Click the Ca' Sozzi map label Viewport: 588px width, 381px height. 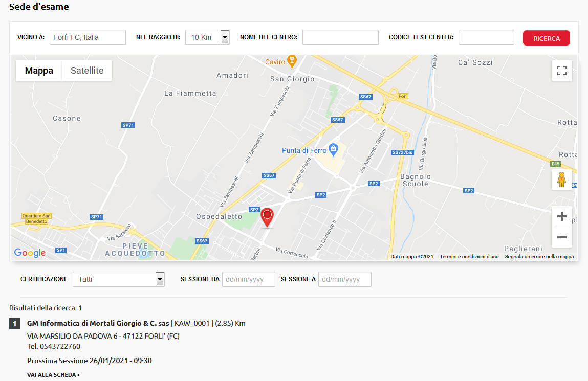click(475, 62)
